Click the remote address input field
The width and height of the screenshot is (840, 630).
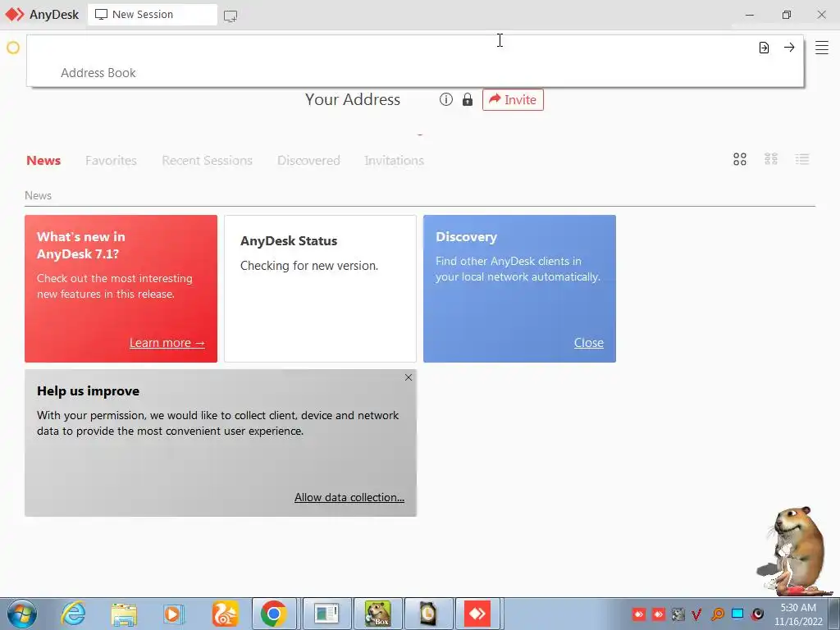[391, 48]
